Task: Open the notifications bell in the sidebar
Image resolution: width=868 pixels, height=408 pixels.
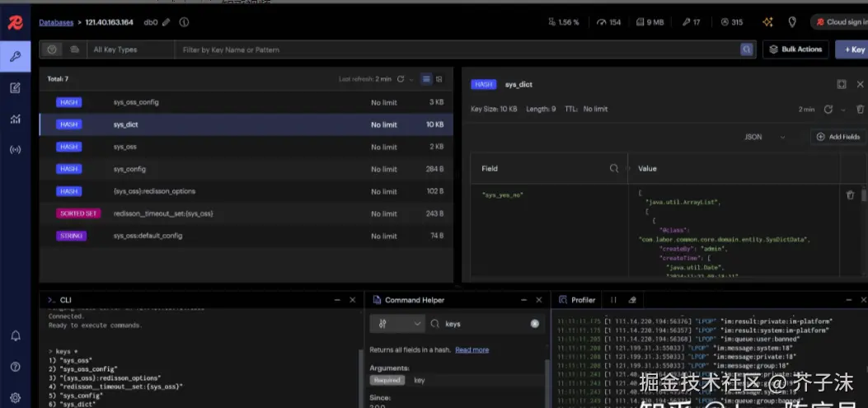Action: [x=15, y=335]
